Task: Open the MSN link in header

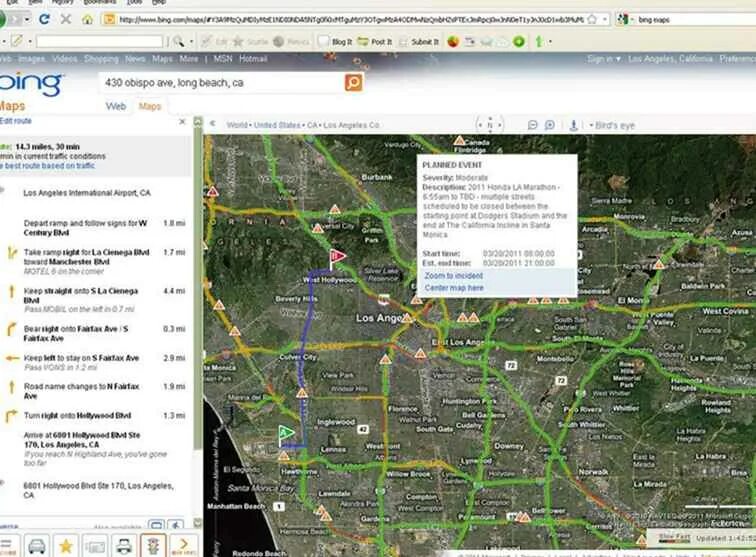Action: (223, 59)
